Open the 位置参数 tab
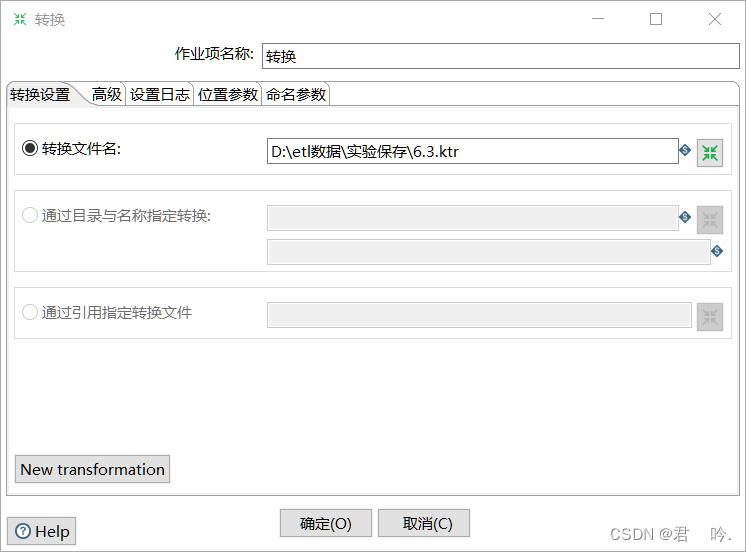Viewport: 746px width, 552px height. click(x=227, y=94)
